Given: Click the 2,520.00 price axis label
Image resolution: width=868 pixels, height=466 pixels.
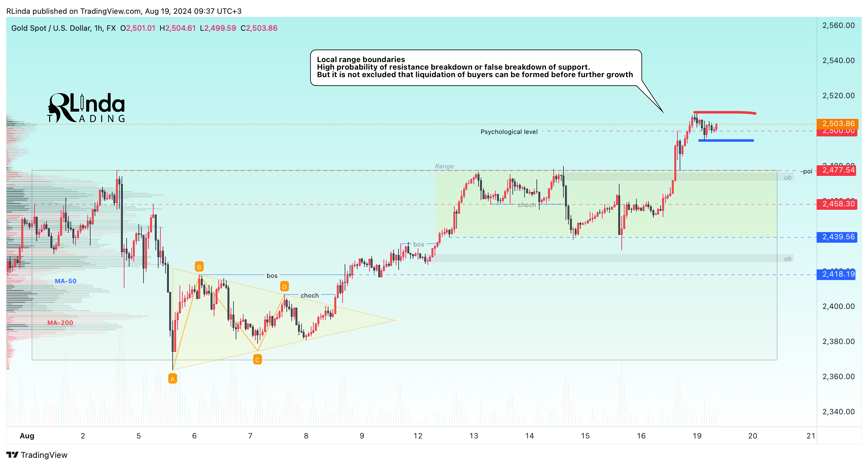Looking at the screenshot, I should click(838, 95).
